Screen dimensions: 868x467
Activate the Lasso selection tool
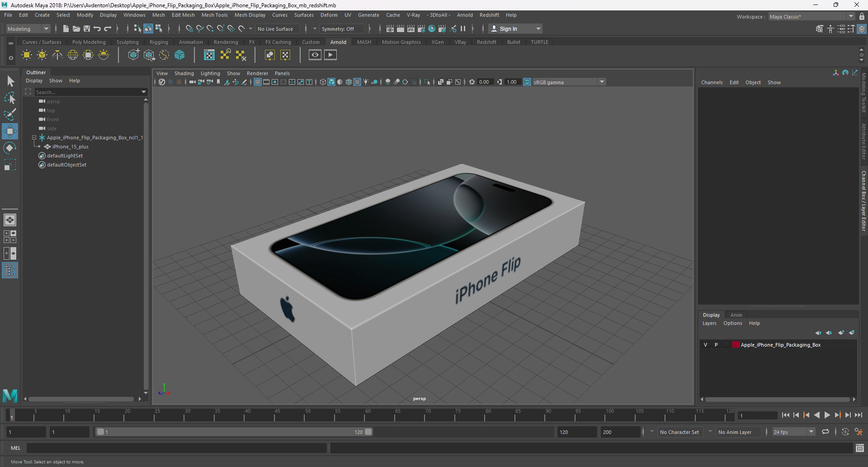tap(10, 98)
